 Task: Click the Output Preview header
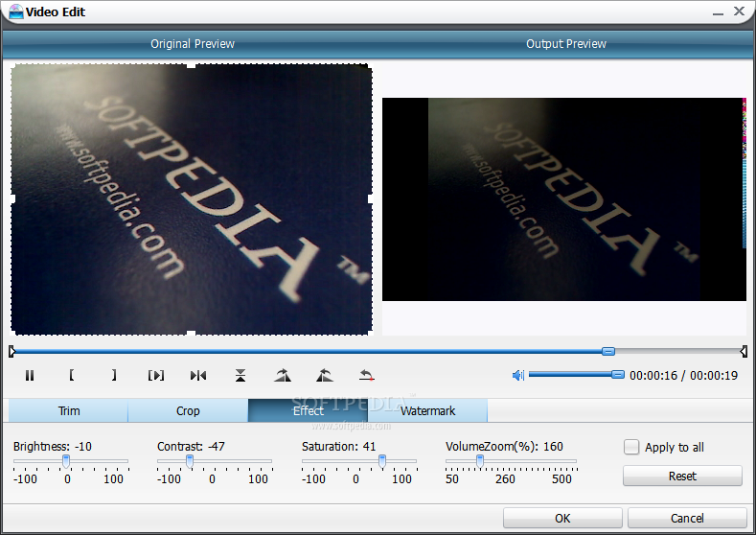pos(566,44)
